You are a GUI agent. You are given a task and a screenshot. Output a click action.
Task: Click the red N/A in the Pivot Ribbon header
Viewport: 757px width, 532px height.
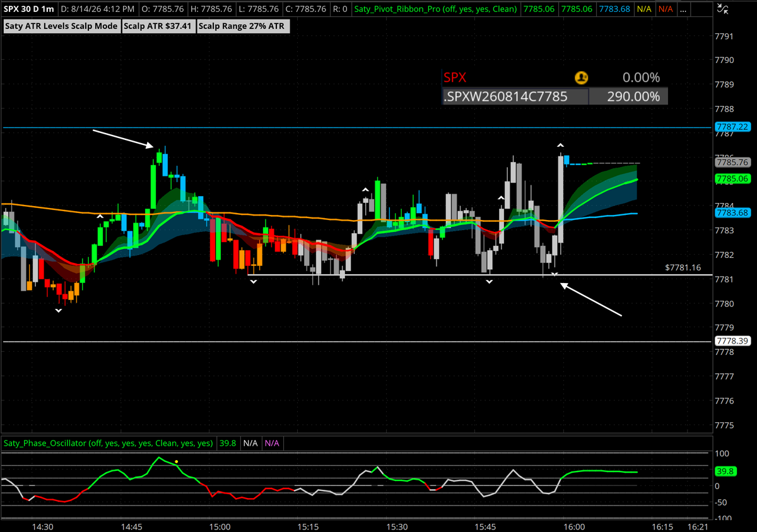[666, 9]
